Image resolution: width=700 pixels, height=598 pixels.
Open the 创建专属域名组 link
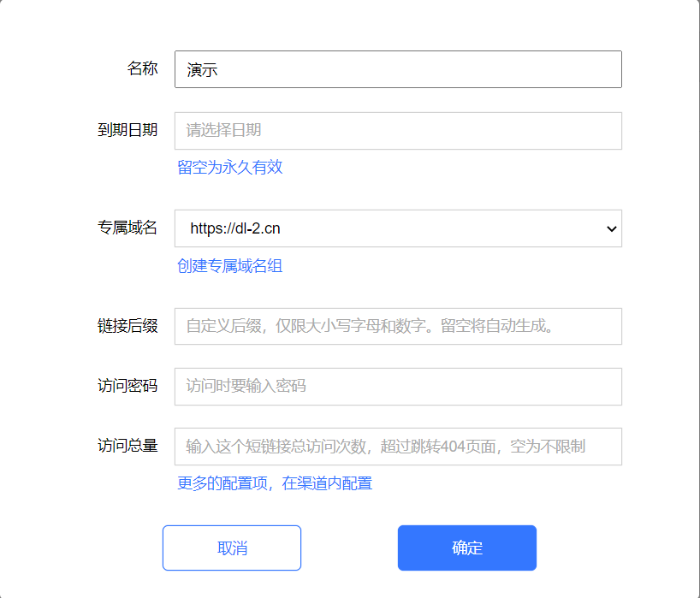click(x=230, y=266)
